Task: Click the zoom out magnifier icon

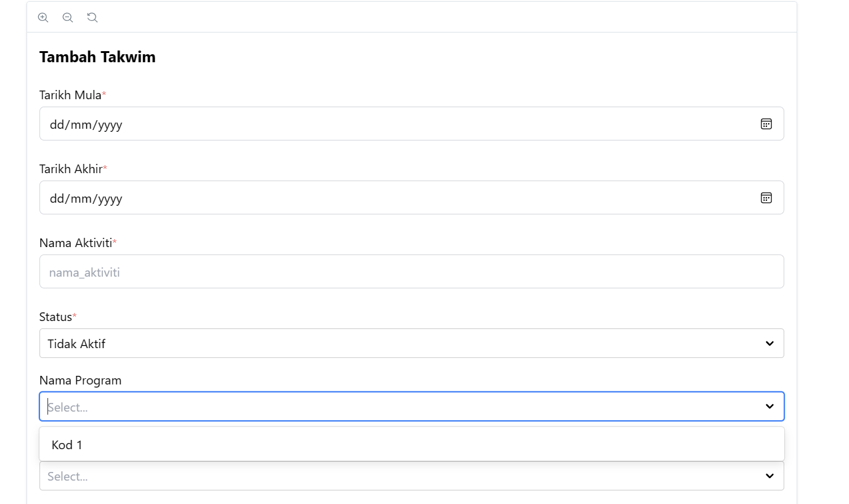Action: 68,17
